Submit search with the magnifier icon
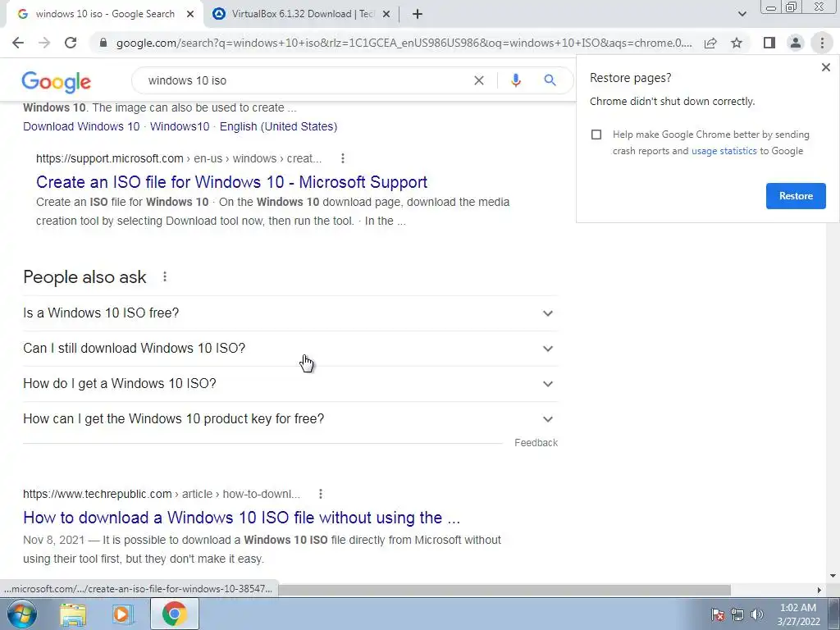Viewport: 840px width, 630px height. pos(550,80)
